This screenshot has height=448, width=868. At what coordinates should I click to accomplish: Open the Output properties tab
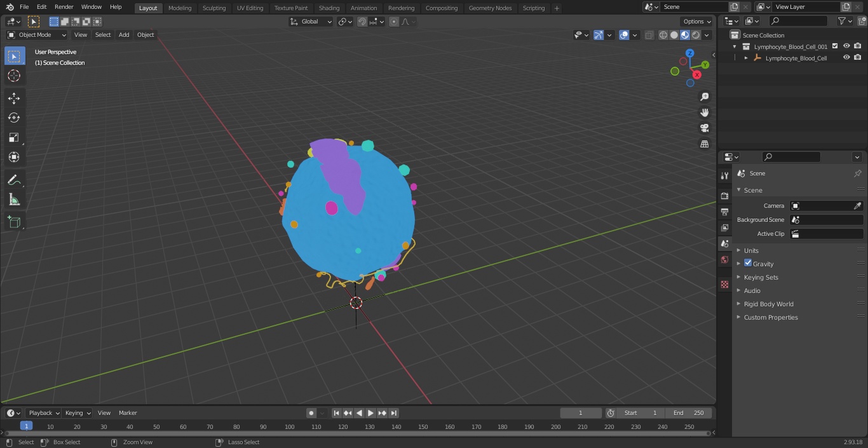pyautogui.click(x=724, y=212)
